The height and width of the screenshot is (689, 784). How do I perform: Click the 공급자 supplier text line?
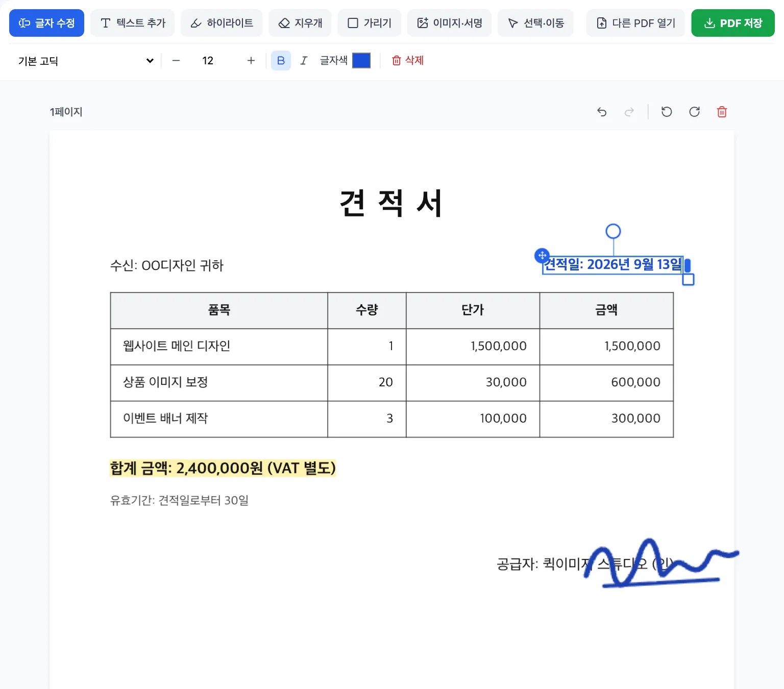point(585,564)
